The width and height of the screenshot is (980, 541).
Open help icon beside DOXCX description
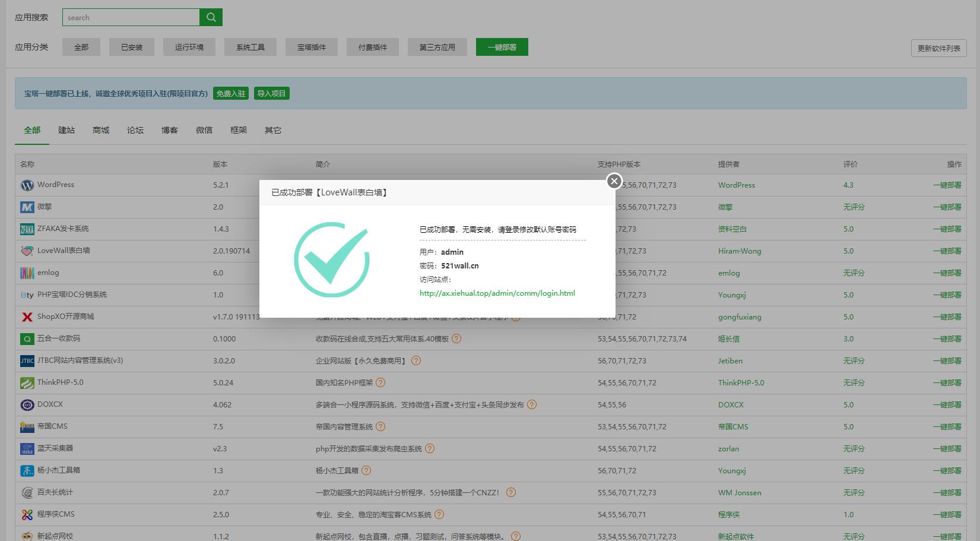tap(532, 404)
